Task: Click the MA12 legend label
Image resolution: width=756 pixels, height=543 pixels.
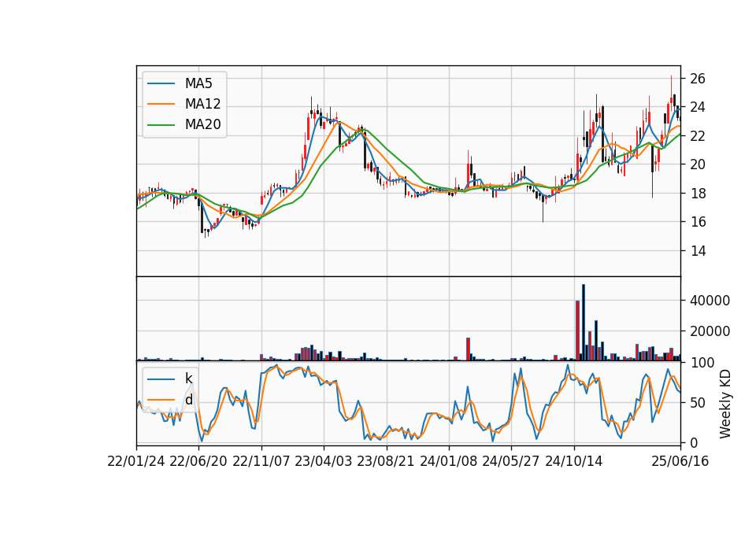Action: [202, 104]
